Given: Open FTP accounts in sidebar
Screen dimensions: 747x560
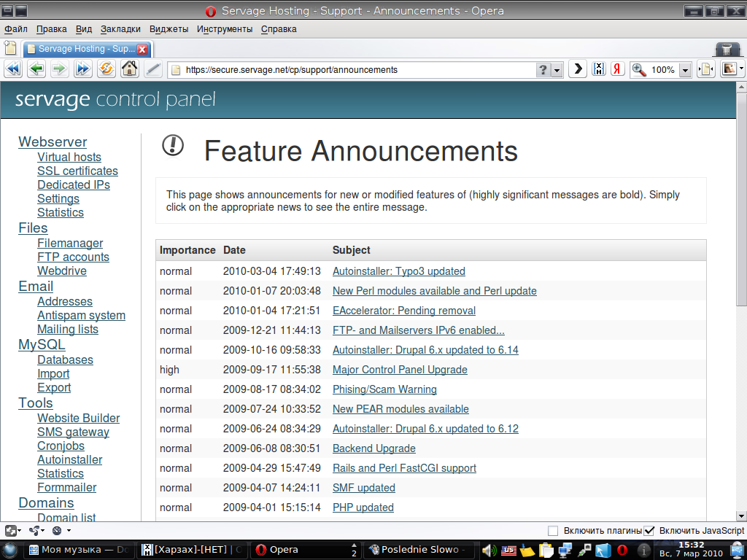Looking at the screenshot, I should point(74,257).
